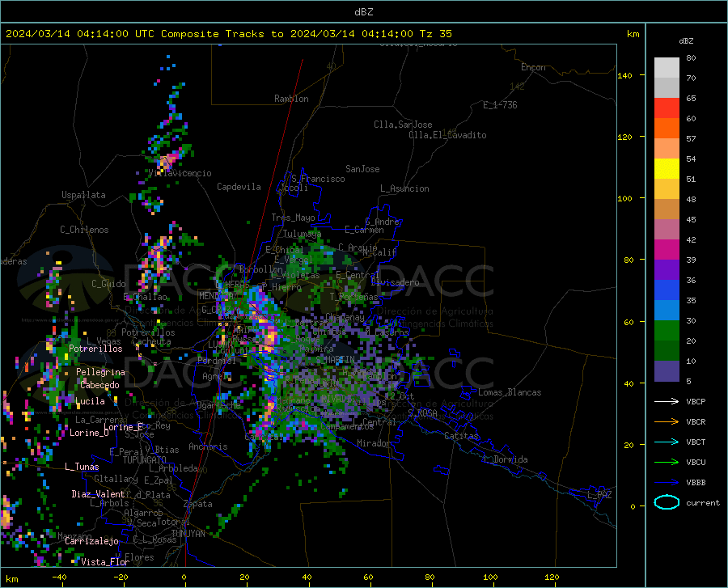The height and width of the screenshot is (588, 728).
Task: Click the Villavicencio place label
Action: (x=180, y=174)
